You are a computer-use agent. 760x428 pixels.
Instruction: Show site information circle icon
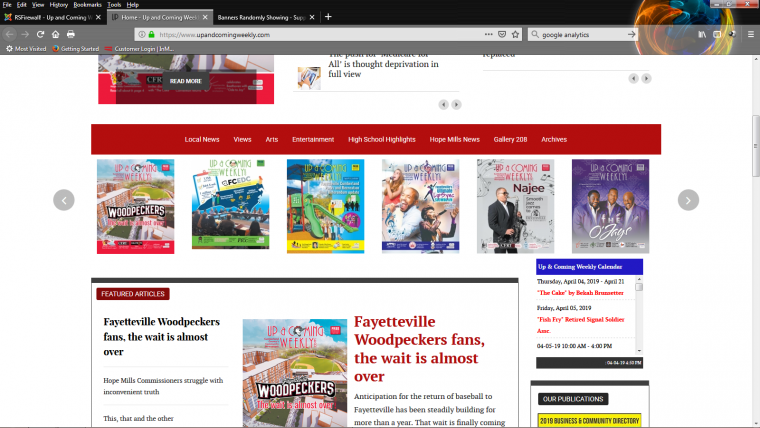142,34
